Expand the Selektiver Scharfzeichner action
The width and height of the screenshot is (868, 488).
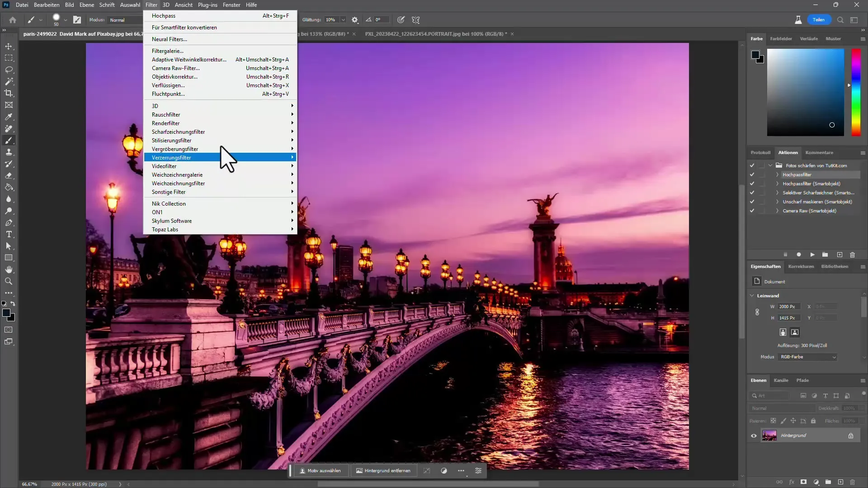777,193
